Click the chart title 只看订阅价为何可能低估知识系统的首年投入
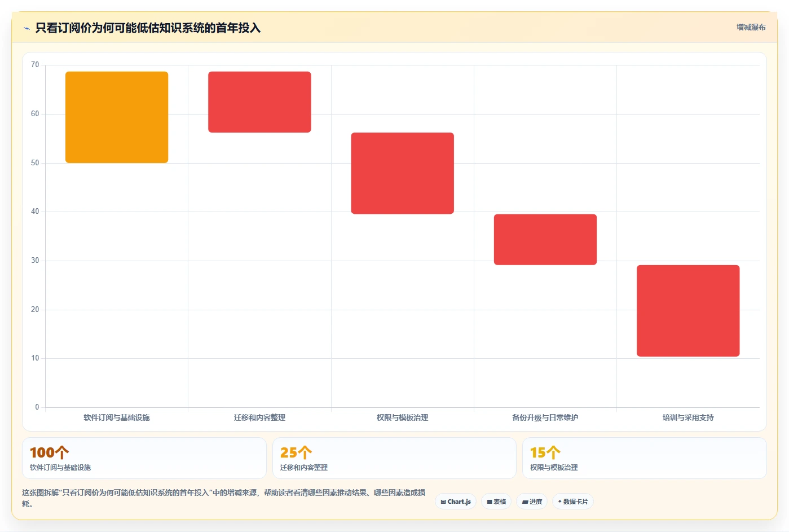Image resolution: width=789 pixels, height=532 pixels. tap(148, 28)
